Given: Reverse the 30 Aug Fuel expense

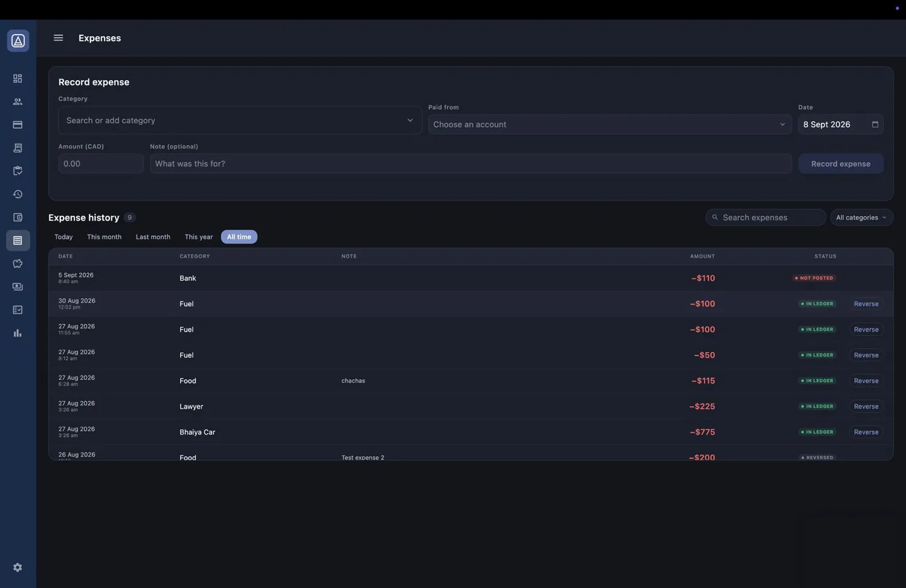Looking at the screenshot, I should coord(866,304).
